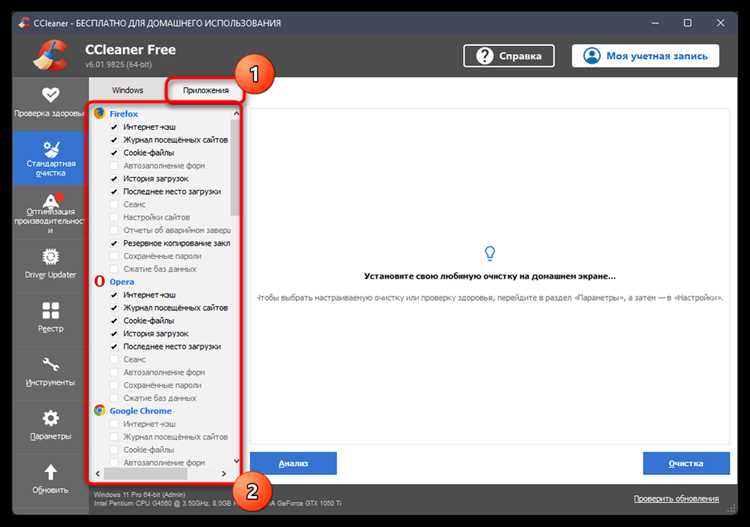The height and width of the screenshot is (527, 750).
Task: Open the Driver Updater gear icon
Action: tap(50, 257)
